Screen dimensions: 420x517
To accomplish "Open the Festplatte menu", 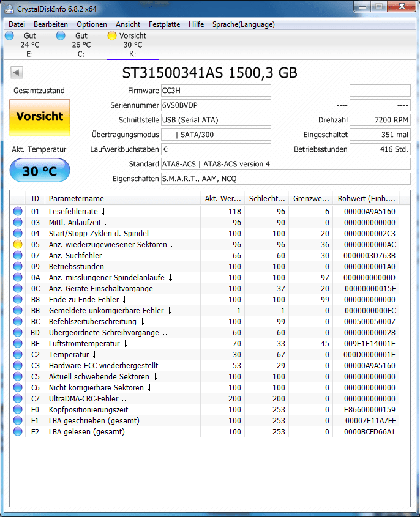I will [x=164, y=24].
